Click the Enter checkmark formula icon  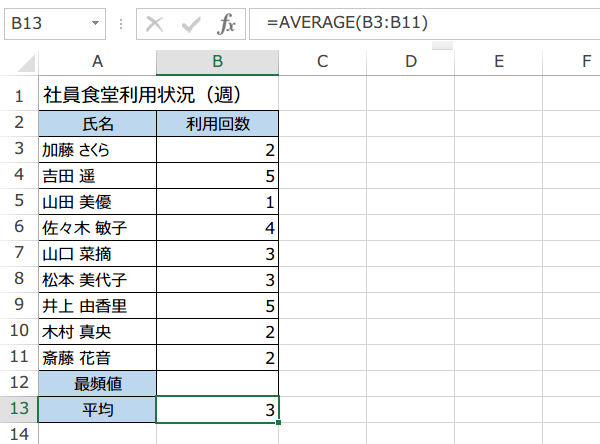[x=191, y=24]
